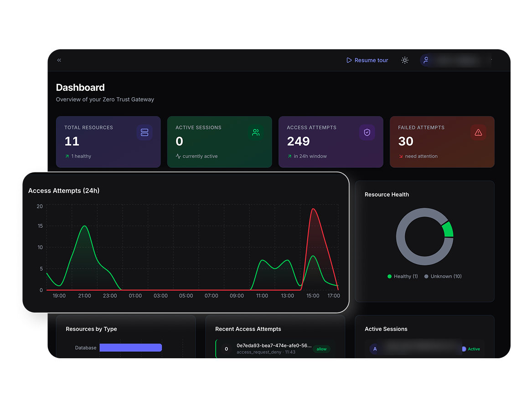Viewport: 532px width, 408px height.
Task: Click the Dashboard page heading
Action: (x=80, y=88)
